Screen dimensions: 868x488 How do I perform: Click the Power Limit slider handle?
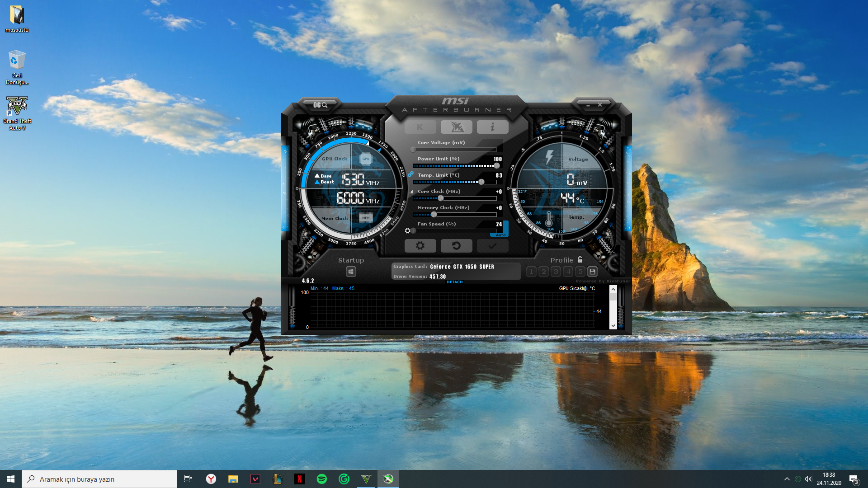(496, 166)
